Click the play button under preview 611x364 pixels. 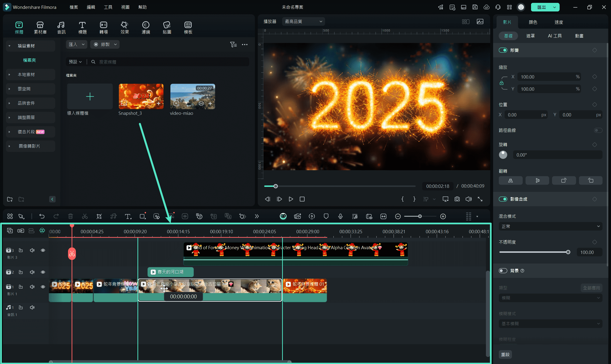coord(291,199)
